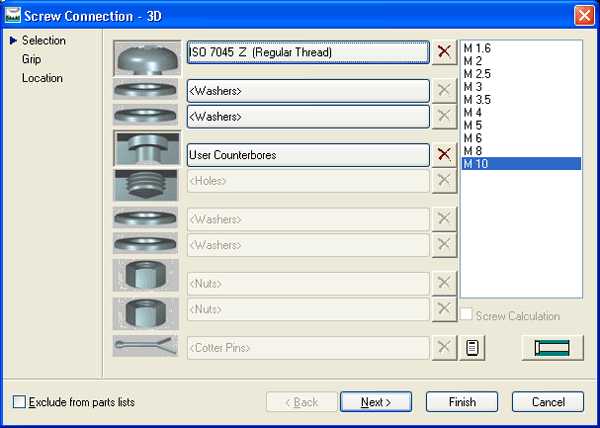Go to the Grip page
This screenshot has height=428, width=600.
click(32, 59)
